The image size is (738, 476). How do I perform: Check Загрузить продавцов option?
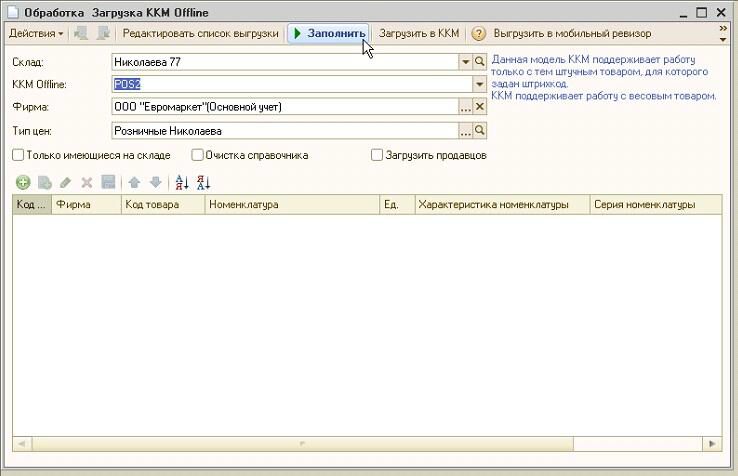(x=377, y=155)
